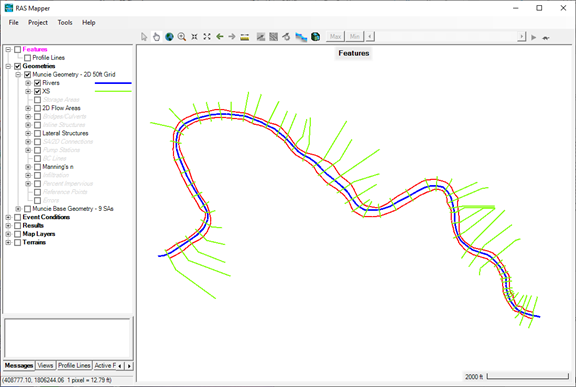The width and height of the screenshot is (576, 387).
Task: Expand Muncie Base Geometry - 9 SAs node
Action: point(18,209)
